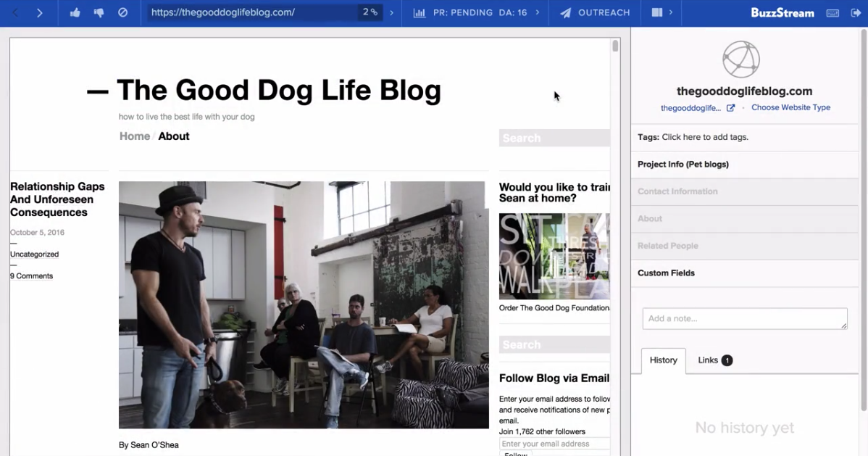Switch to the Links tab
This screenshot has width=868, height=456.
point(714,360)
